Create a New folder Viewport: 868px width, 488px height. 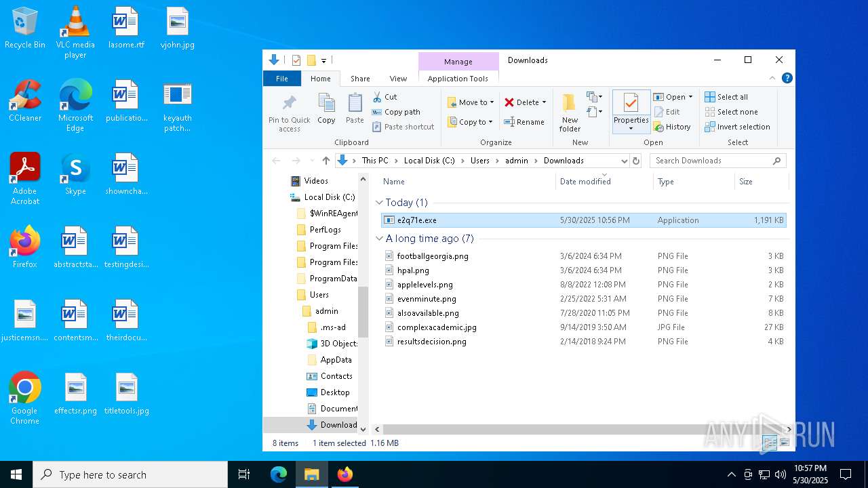[x=570, y=113]
